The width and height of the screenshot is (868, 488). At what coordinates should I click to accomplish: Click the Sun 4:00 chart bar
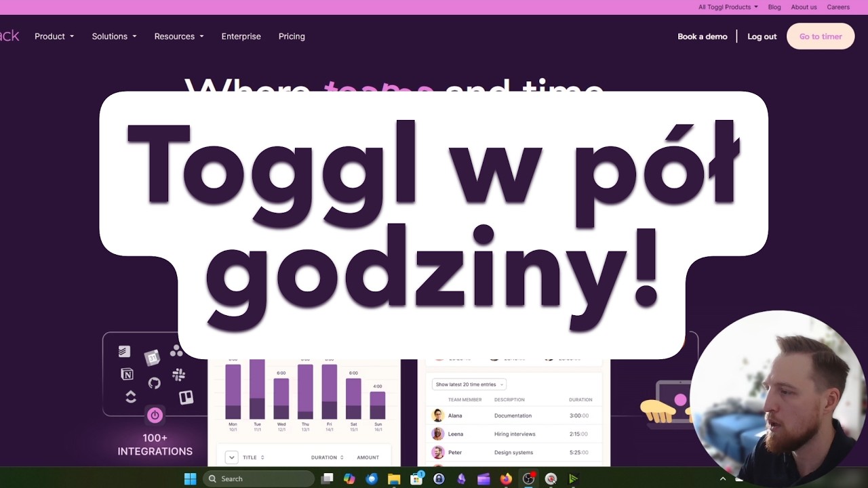(378, 405)
